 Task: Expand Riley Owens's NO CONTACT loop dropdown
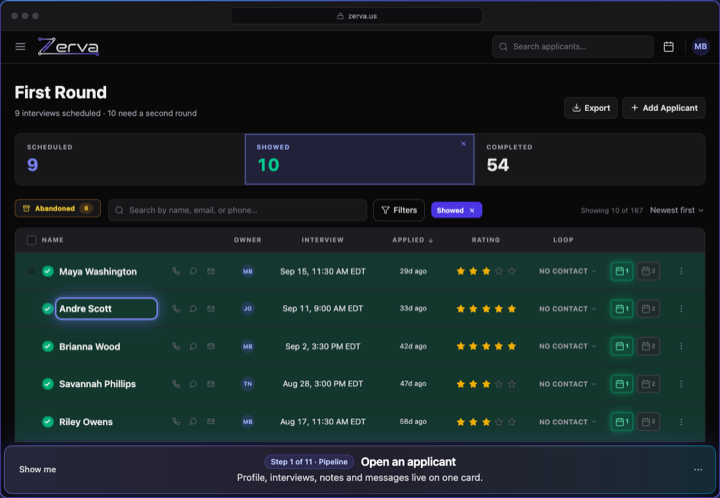[x=568, y=421]
